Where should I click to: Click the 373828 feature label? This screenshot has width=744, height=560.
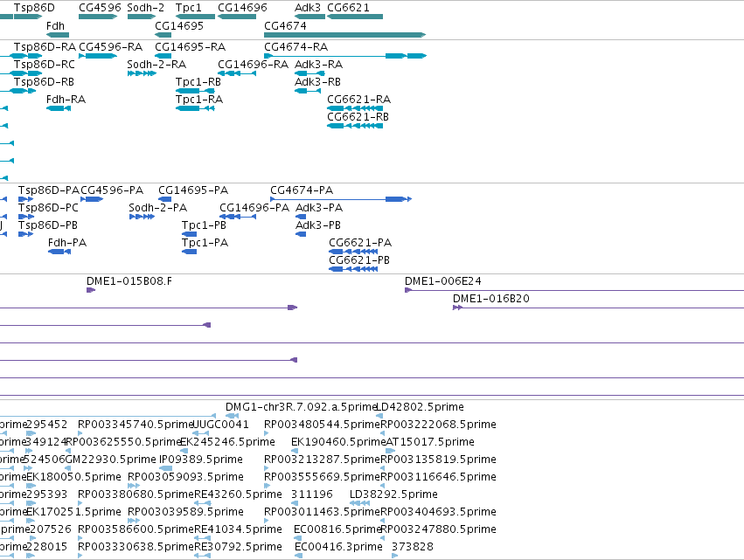point(413,547)
